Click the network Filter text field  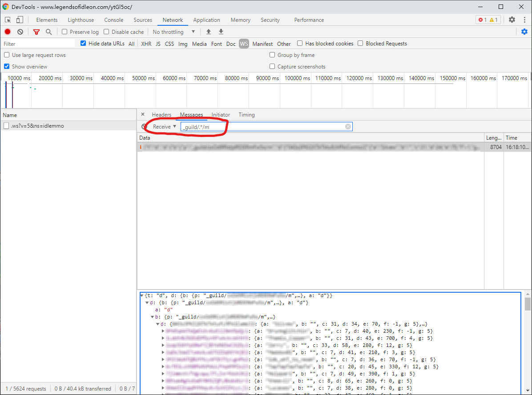pos(38,44)
